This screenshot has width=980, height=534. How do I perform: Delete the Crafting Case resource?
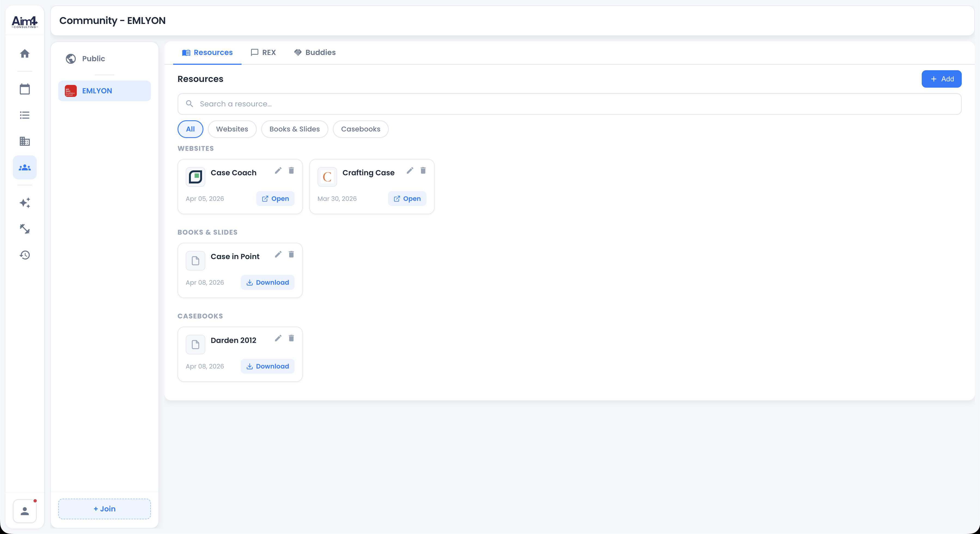pyautogui.click(x=423, y=170)
